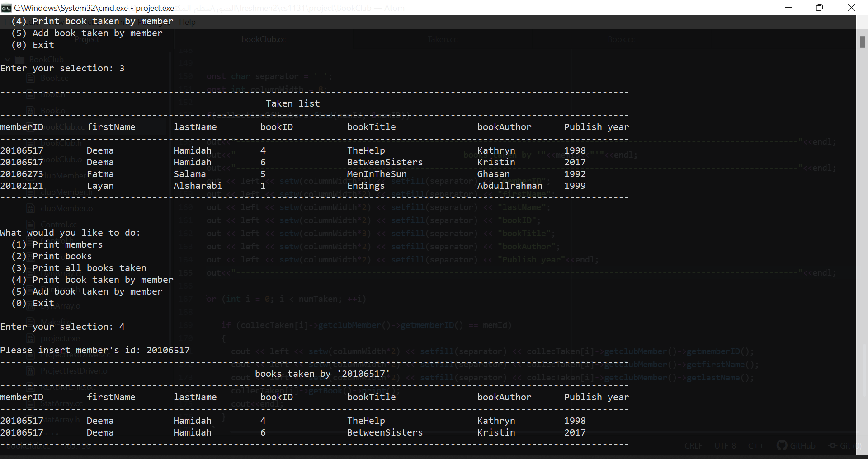The image size is (868, 459).
Task: Select the C++ grammar indicator
Action: point(756,445)
